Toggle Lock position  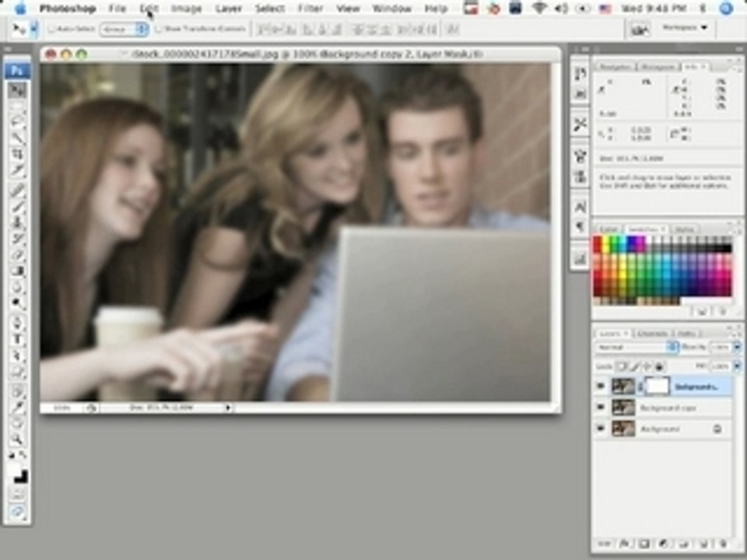pyautogui.click(x=647, y=366)
